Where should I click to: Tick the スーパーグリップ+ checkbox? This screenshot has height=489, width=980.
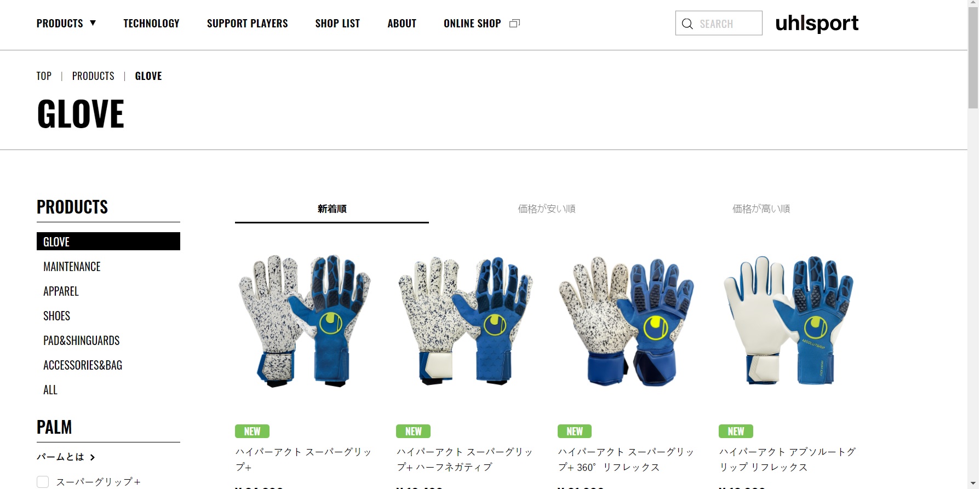tap(43, 482)
